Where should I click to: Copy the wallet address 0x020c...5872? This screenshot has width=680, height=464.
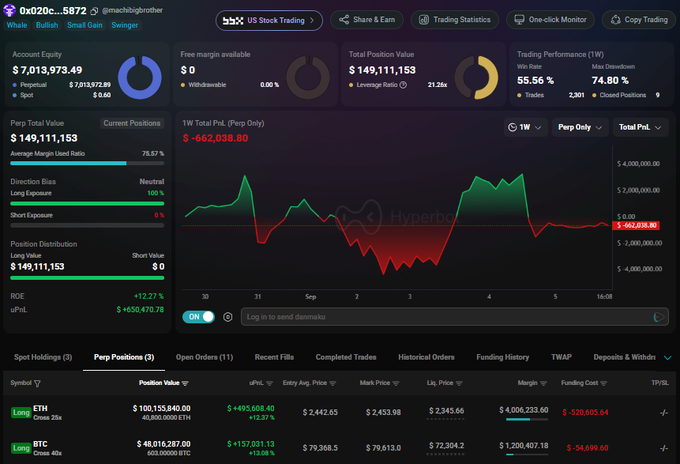pyautogui.click(x=94, y=11)
